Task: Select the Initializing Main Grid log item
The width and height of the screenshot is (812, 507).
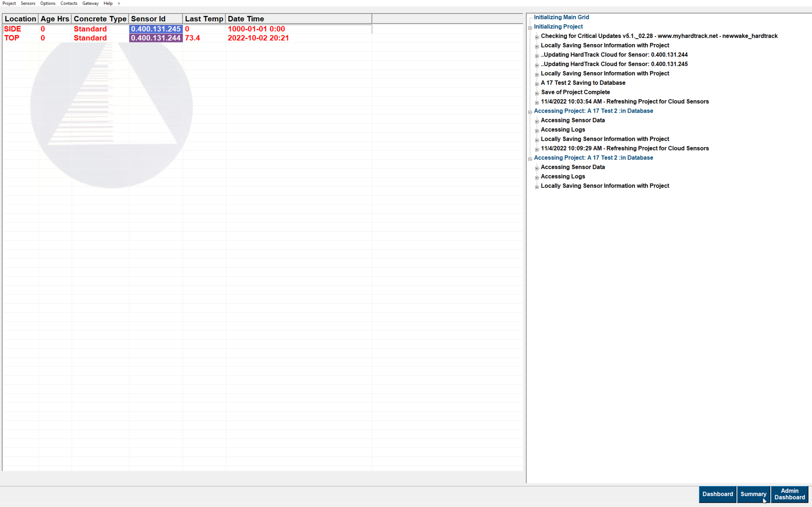Action: click(x=561, y=17)
